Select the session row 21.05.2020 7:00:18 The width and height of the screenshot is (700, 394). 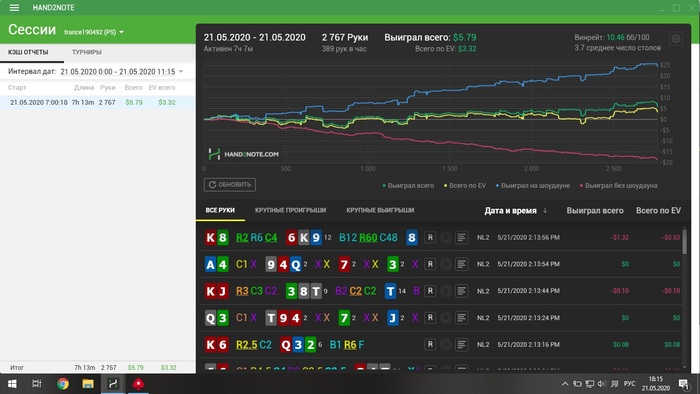pyautogui.click(x=97, y=102)
